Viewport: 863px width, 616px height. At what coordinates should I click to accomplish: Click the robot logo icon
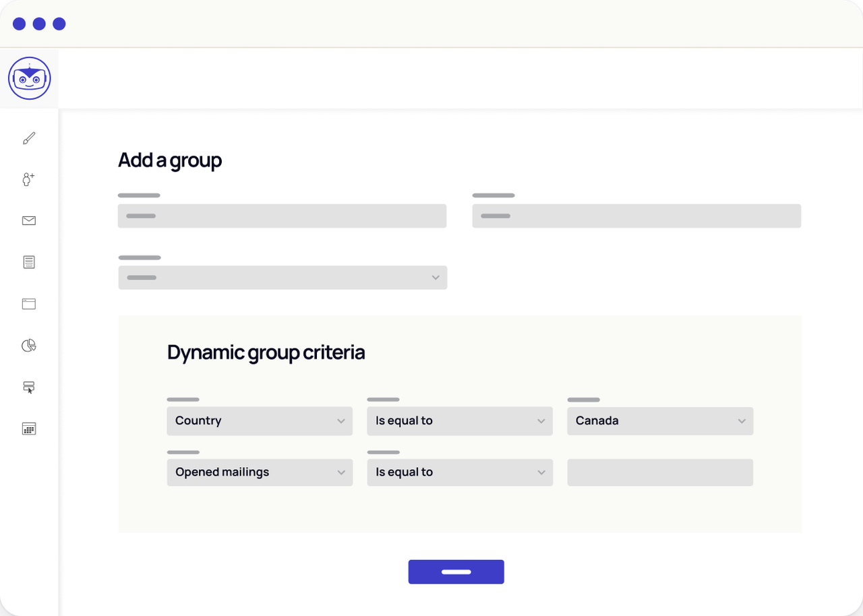(29, 78)
